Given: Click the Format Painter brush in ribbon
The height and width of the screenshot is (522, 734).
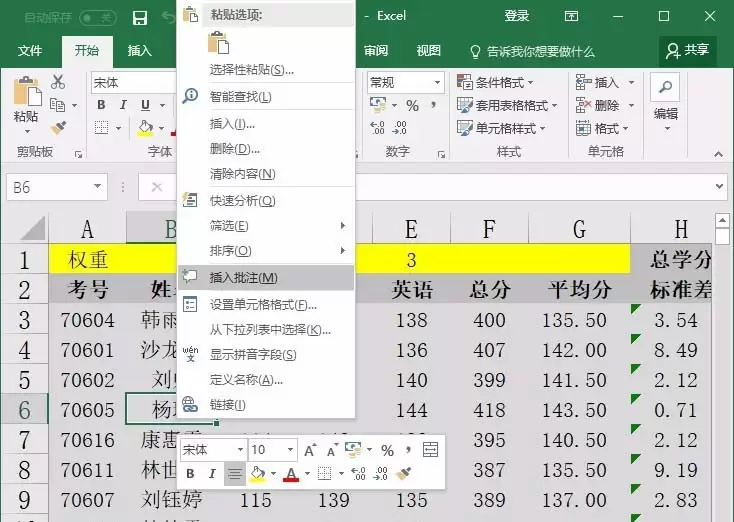Looking at the screenshot, I should (x=59, y=128).
